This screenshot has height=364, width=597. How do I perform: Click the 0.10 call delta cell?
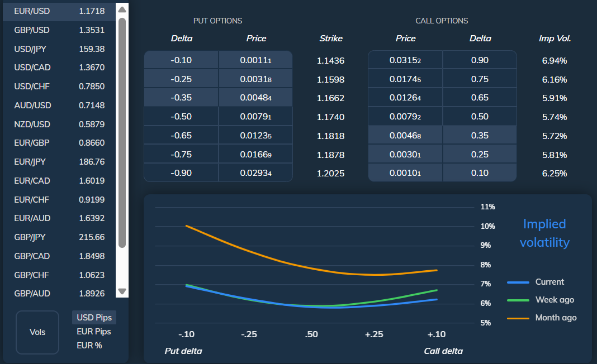[x=480, y=173]
